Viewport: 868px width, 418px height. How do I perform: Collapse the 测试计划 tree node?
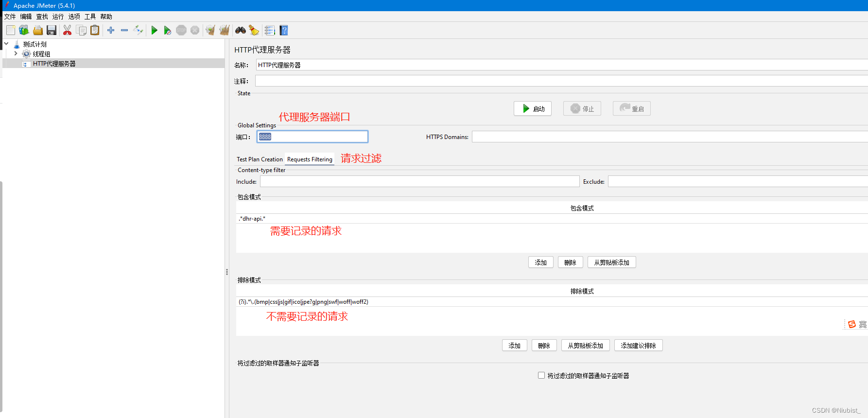click(x=6, y=44)
